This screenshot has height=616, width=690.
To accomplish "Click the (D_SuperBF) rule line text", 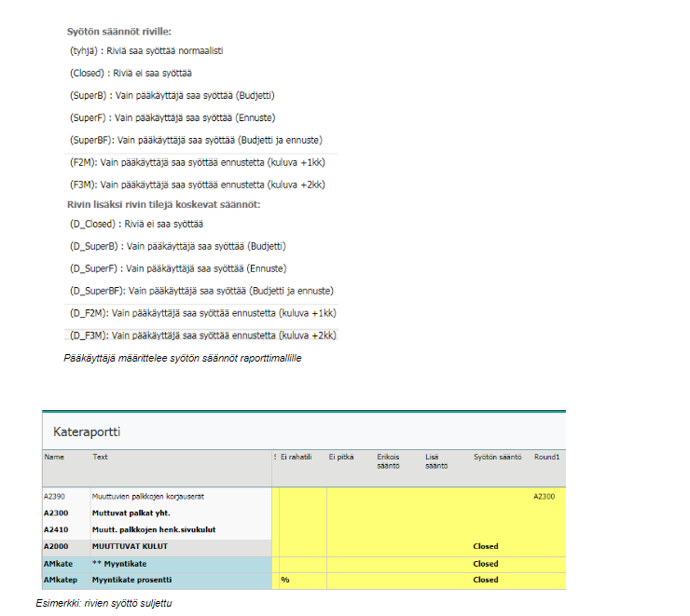I will [201, 291].
